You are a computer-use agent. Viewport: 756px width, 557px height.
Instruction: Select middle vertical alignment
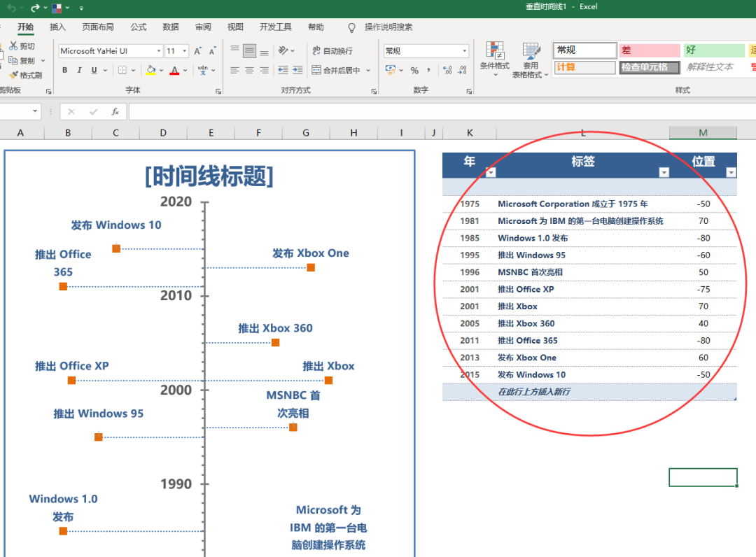coord(249,50)
